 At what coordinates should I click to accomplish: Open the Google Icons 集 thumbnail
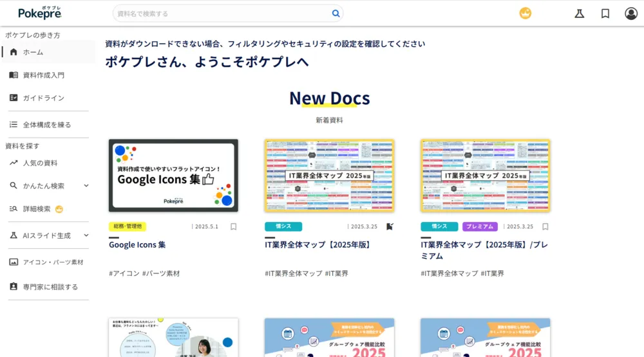pyautogui.click(x=173, y=175)
